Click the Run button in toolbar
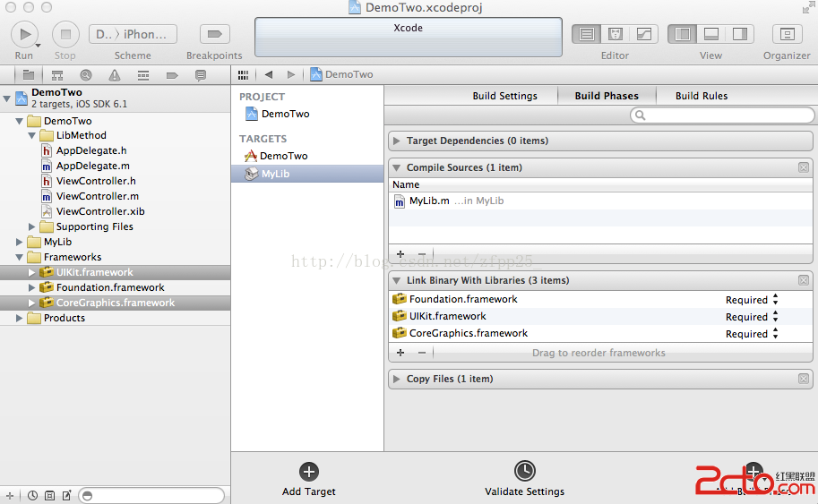Viewport: 818px width, 504px height. 24,35
